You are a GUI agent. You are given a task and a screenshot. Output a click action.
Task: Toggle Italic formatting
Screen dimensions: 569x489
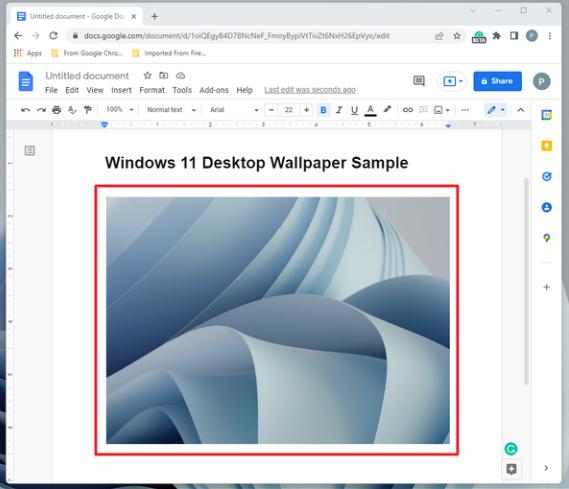tap(339, 110)
